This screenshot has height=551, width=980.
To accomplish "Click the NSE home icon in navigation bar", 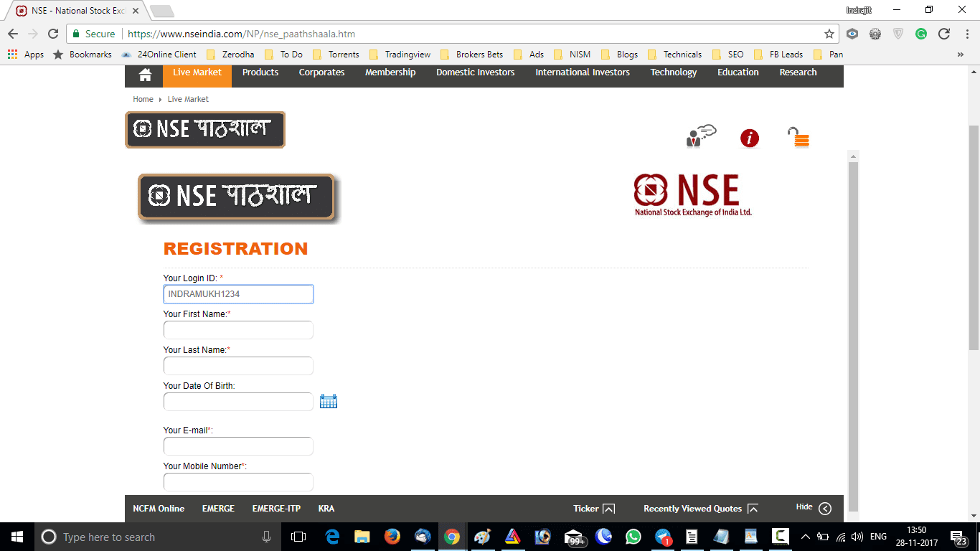I will point(145,75).
